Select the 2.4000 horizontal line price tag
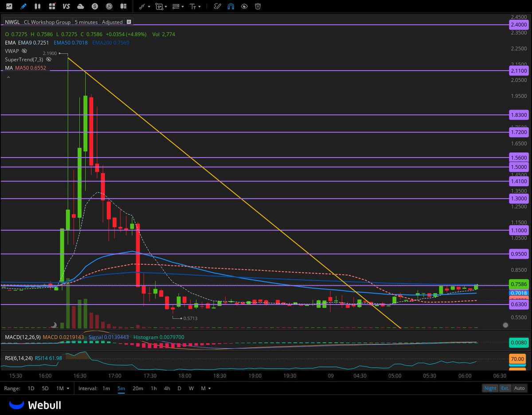 [518, 25]
